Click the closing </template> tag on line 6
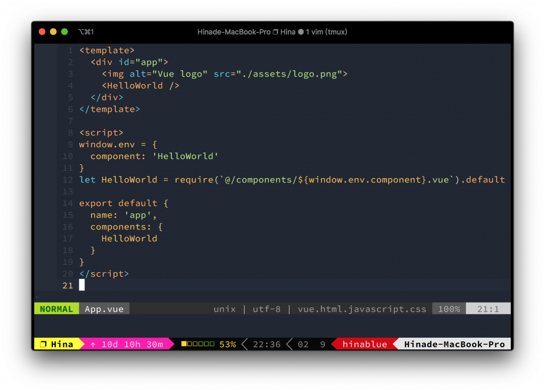The image size is (545, 392). (110, 110)
